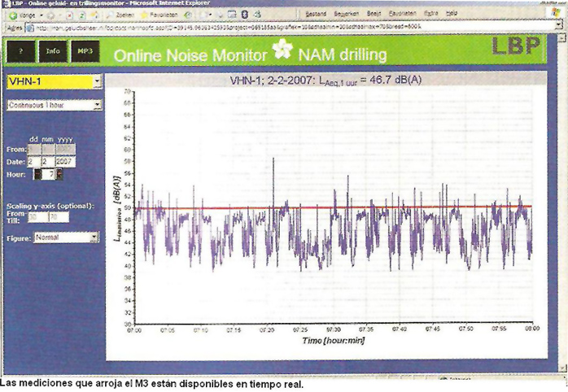
Task: Click the NAM drilling heading text
Action: [343, 54]
